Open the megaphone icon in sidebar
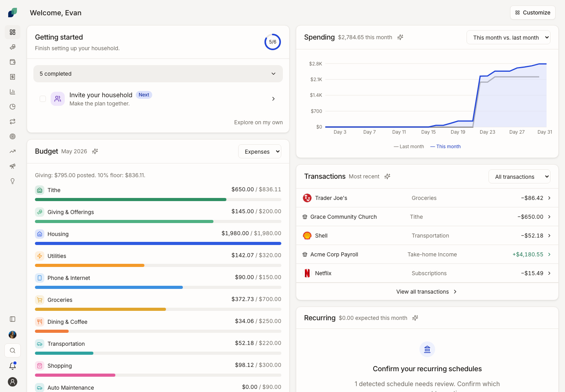Viewport: 565px width, 392px height. click(x=13, y=166)
